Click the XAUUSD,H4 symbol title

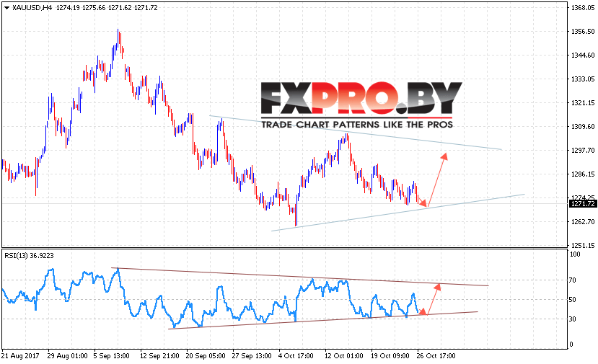32,8
